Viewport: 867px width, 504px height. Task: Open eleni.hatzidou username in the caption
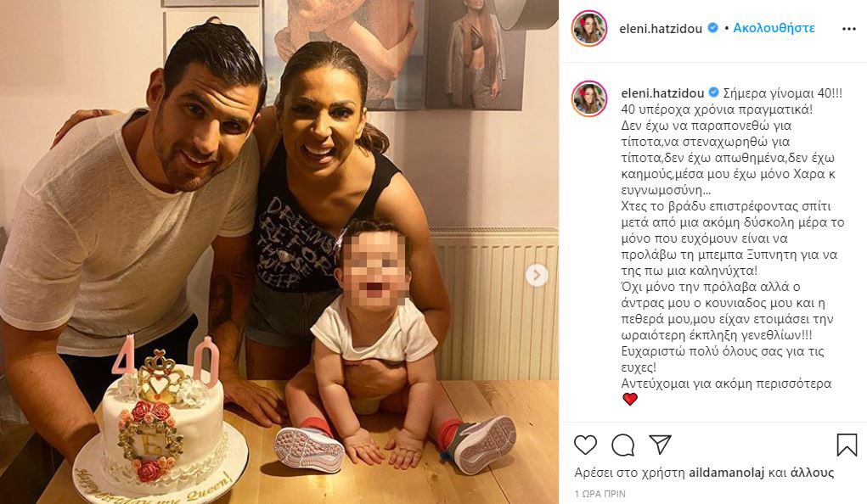point(662,93)
